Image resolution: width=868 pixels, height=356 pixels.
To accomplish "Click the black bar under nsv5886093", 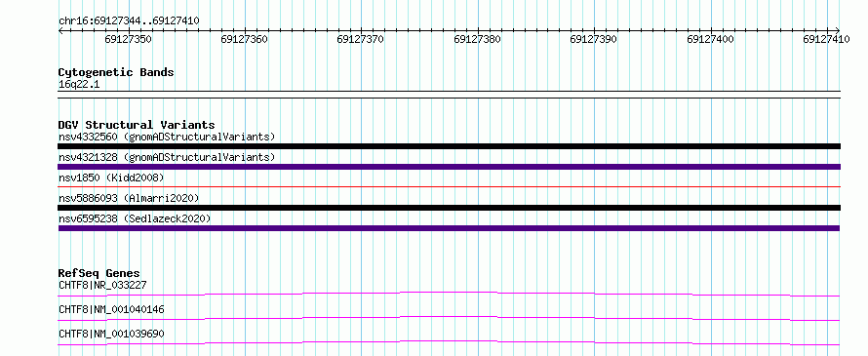I will 449,208.
